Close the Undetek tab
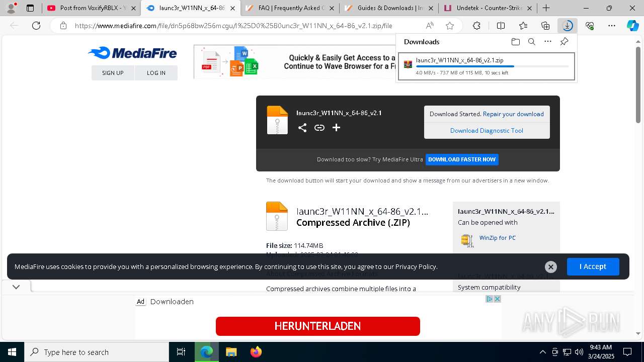 (x=529, y=8)
